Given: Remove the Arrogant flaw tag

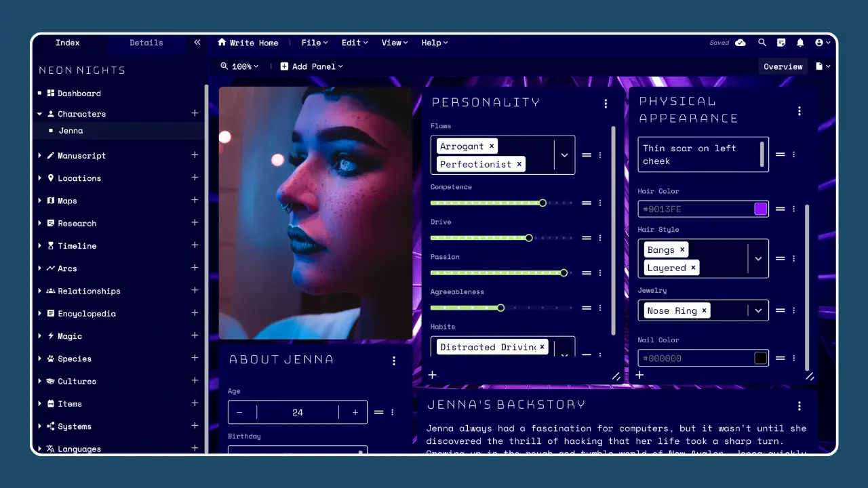Looking at the screenshot, I should tap(492, 146).
